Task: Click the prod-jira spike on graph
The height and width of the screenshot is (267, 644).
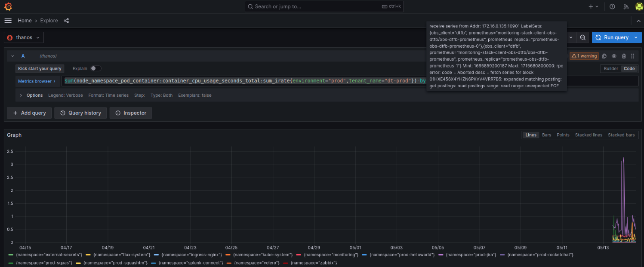Action: (x=623, y=159)
